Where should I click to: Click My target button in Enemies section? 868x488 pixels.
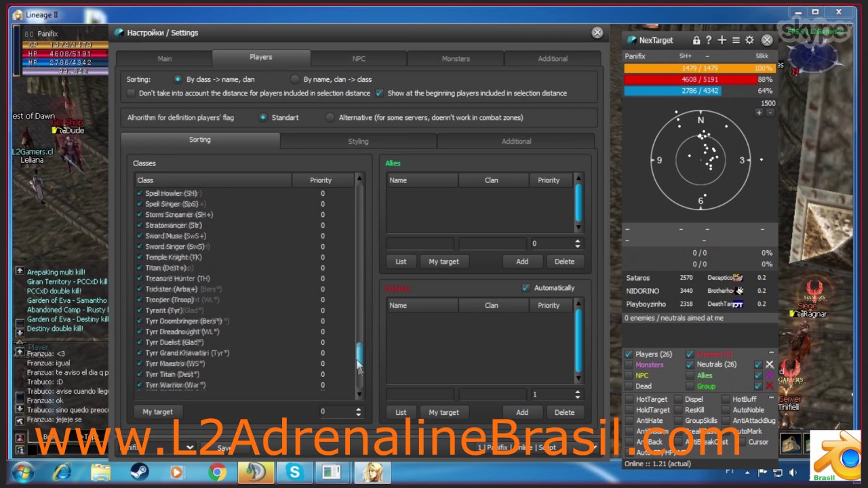[x=443, y=412]
